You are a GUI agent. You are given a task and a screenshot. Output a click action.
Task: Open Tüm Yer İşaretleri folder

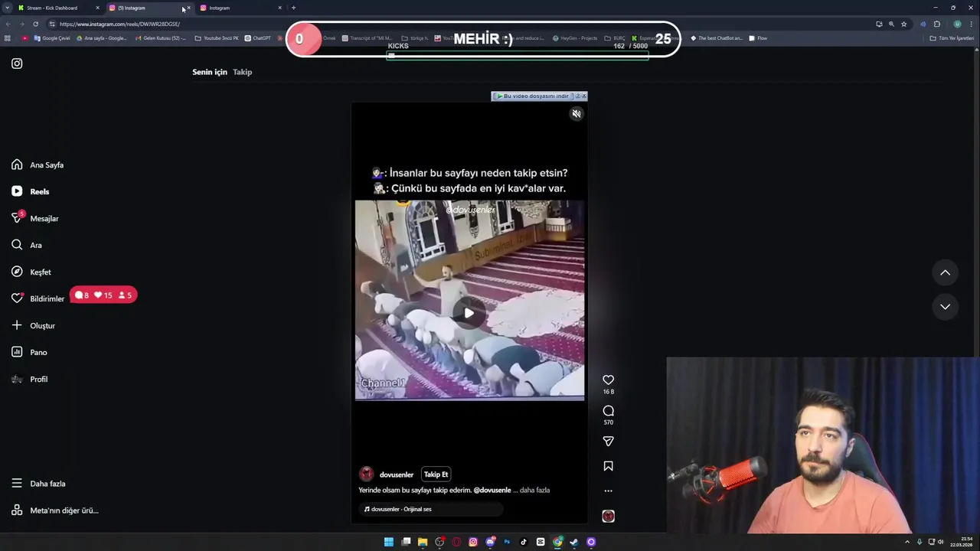[952, 38]
